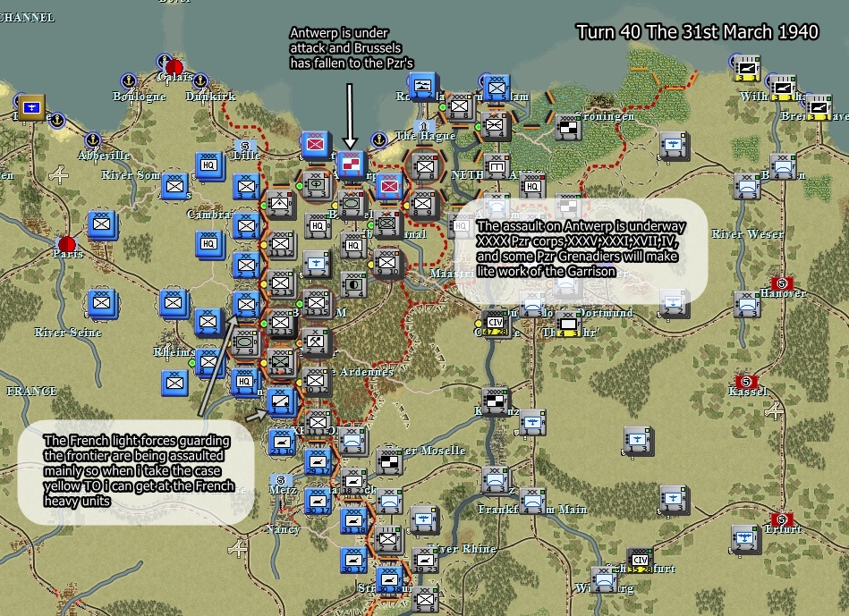Image resolution: width=849 pixels, height=616 pixels.
Task: Select the Dutch naval unit near Rotterdam
Action: click(423, 87)
